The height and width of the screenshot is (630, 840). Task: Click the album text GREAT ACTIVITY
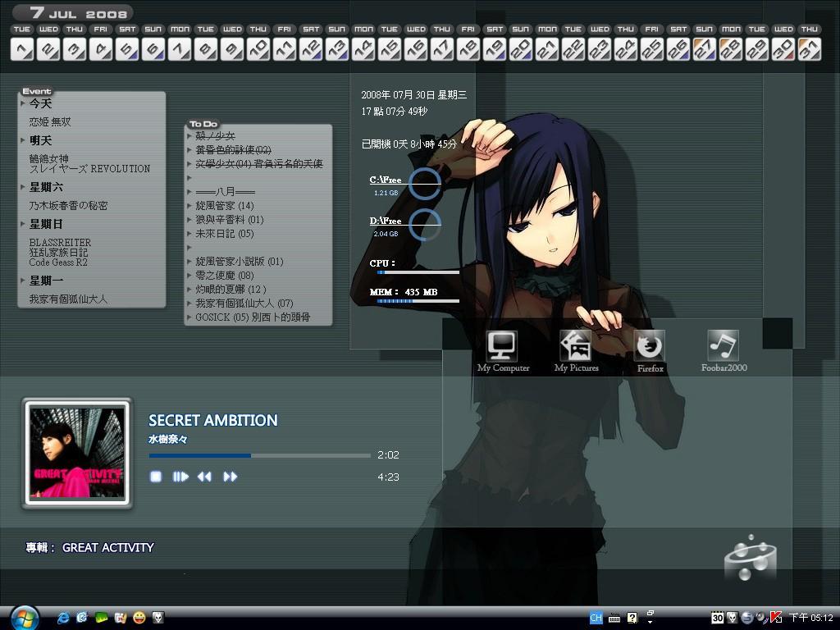click(x=107, y=547)
